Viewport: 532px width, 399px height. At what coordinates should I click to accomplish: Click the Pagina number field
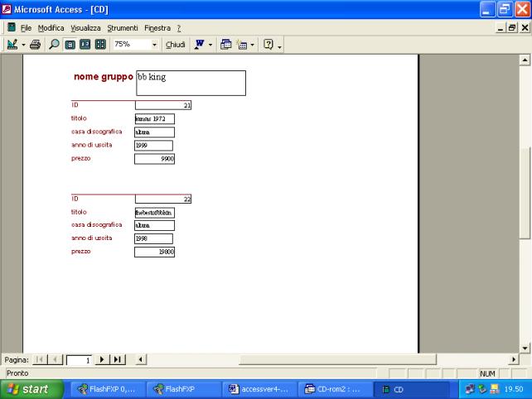click(x=79, y=360)
